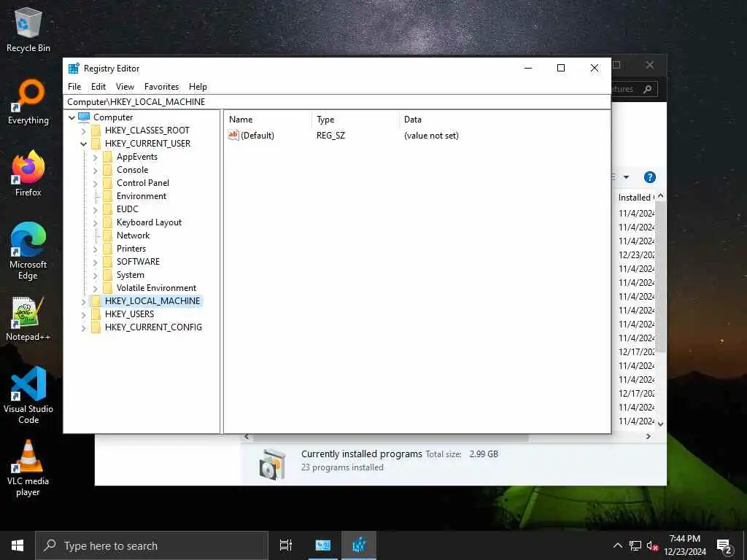This screenshot has width=747, height=560.
Task: Select the Printers key
Action: click(131, 249)
